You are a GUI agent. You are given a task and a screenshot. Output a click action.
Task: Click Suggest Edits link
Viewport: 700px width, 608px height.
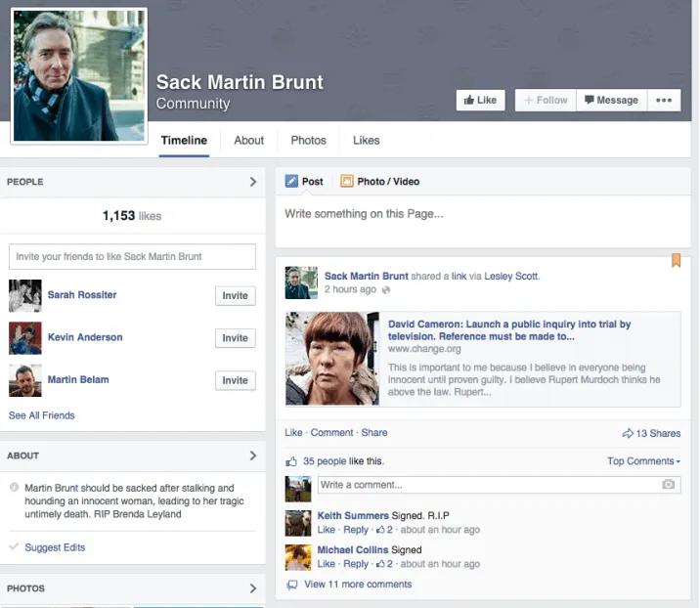55,547
